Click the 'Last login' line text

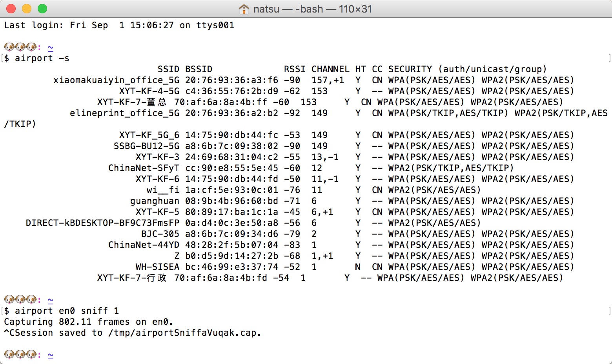pos(119,25)
